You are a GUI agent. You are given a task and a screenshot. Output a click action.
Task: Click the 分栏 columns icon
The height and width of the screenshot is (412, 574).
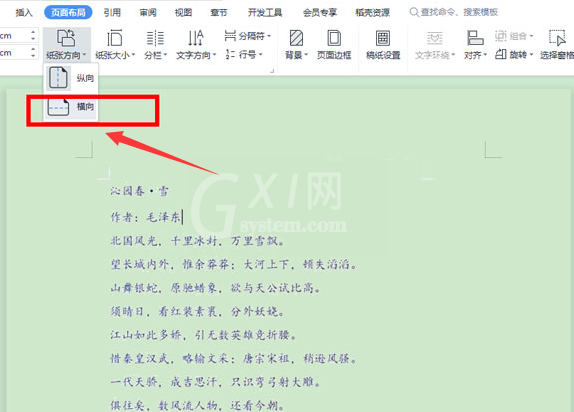pyautogui.click(x=155, y=38)
